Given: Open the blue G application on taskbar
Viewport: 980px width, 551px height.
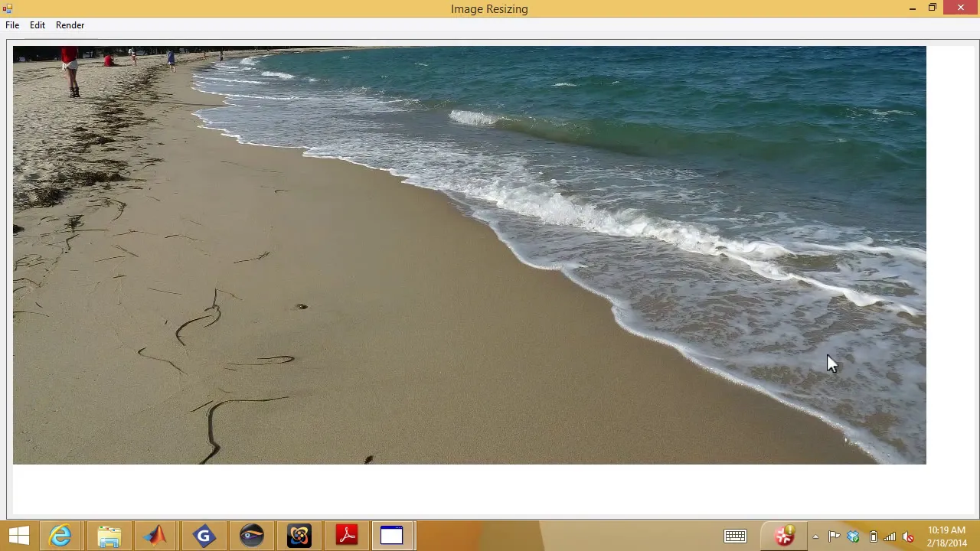Looking at the screenshot, I should click(x=204, y=536).
